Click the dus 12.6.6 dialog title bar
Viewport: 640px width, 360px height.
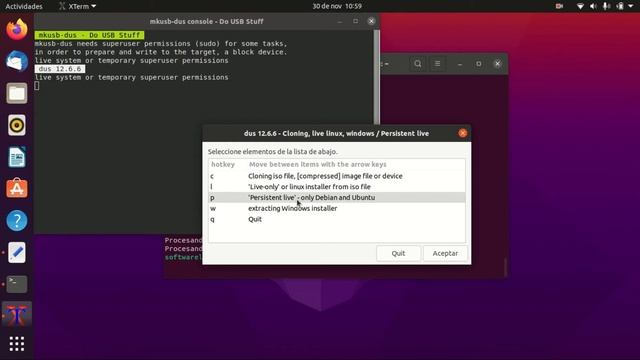coord(336,133)
